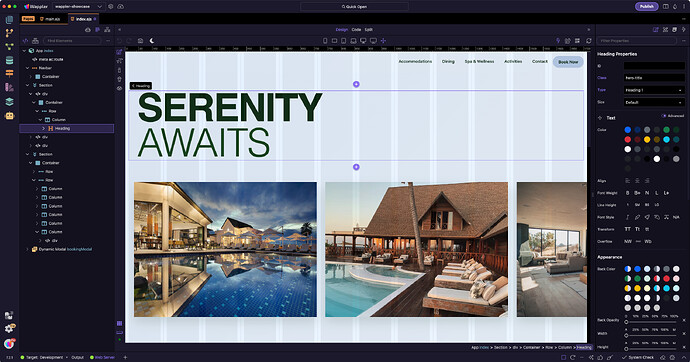This screenshot has height=362, width=690.
Task: Click the Web Server status button
Action: (102, 357)
